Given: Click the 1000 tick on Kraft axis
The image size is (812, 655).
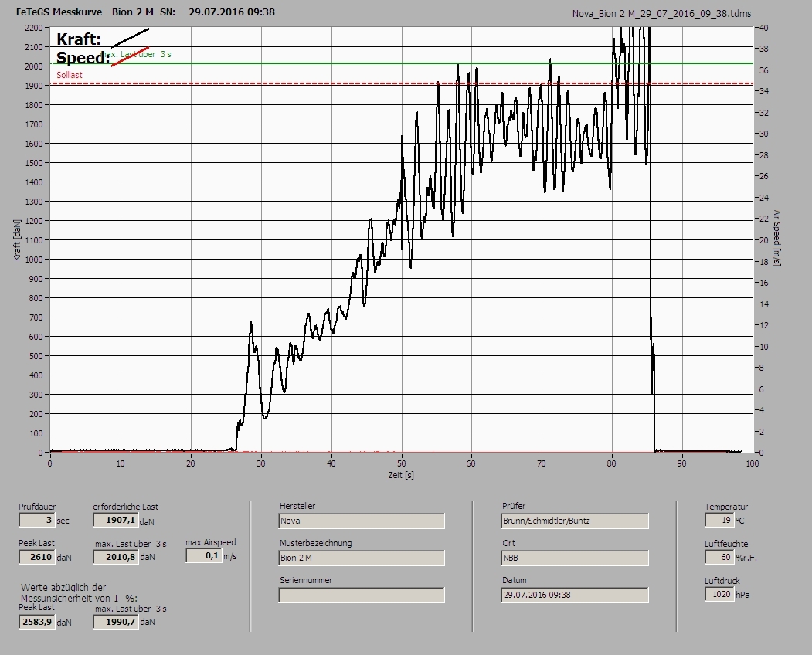Looking at the screenshot, I should coord(33,260).
